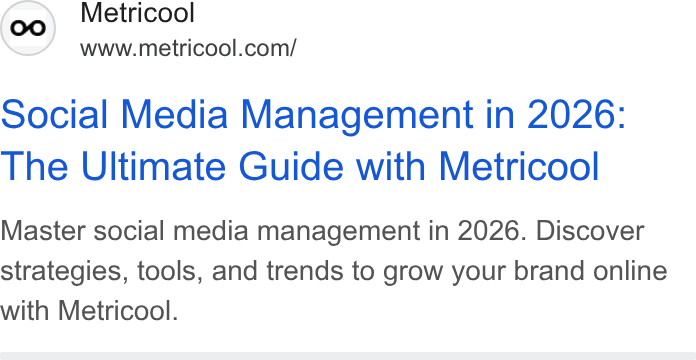Click the snippet text 'Master social media management in 2026'

(x=260, y=231)
